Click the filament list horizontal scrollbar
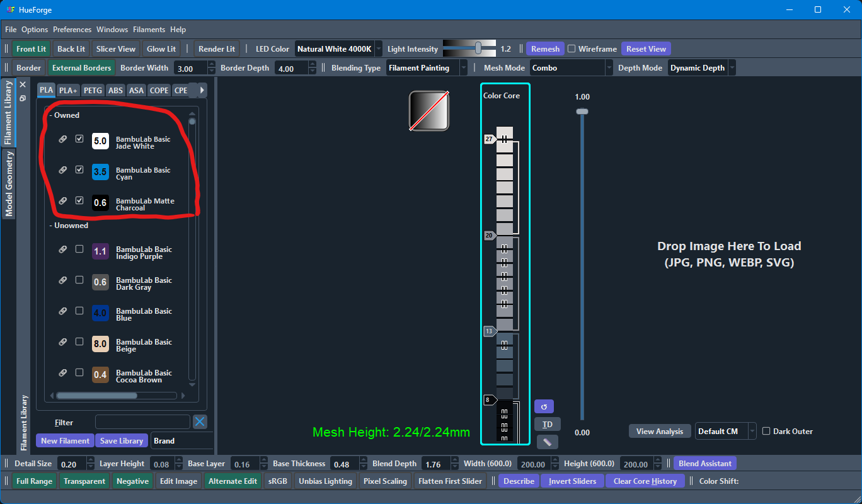 coord(97,396)
